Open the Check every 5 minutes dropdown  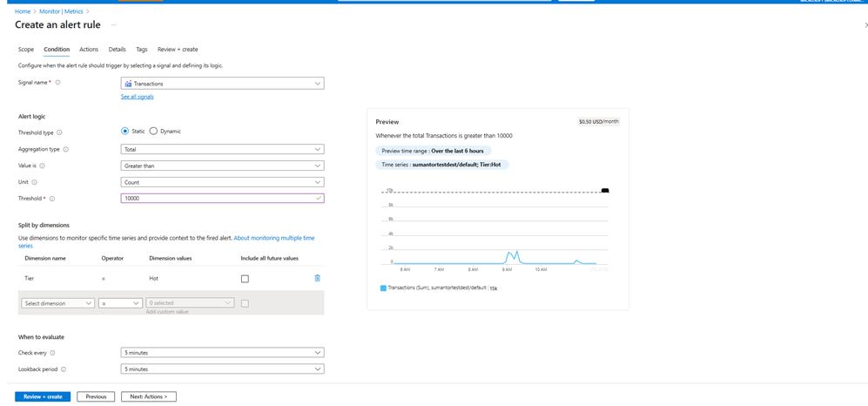[x=222, y=352]
